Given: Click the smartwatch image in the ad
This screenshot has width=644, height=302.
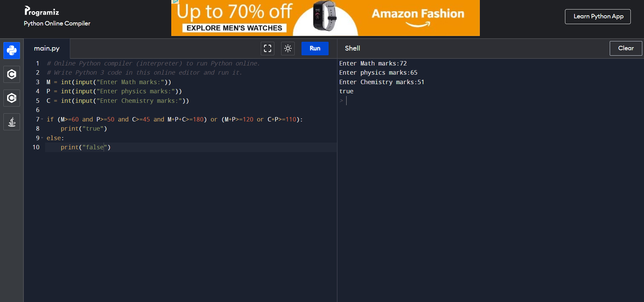Looking at the screenshot, I should (325, 16).
